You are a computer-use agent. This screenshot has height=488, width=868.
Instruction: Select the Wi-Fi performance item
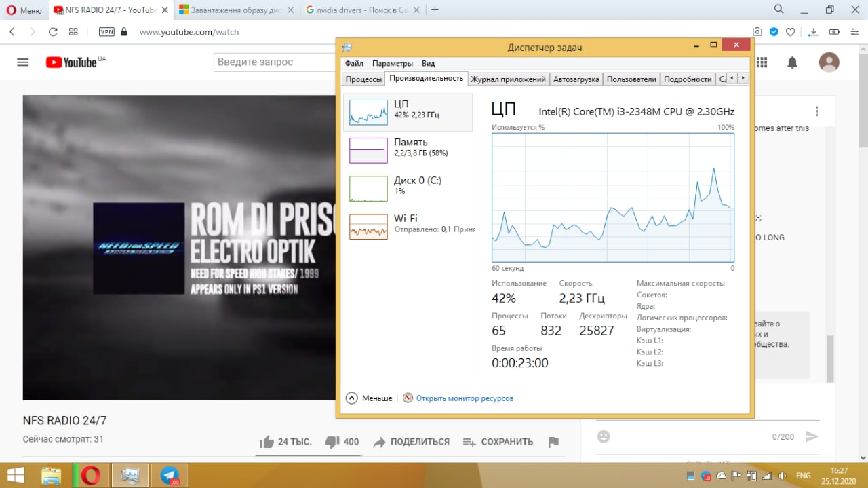[408, 226]
